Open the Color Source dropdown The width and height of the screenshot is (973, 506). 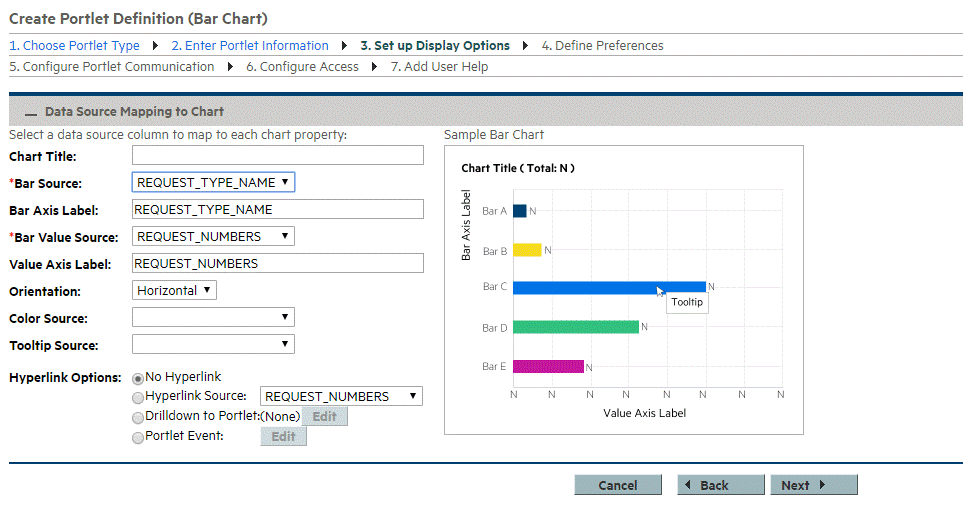pyautogui.click(x=213, y=318)
